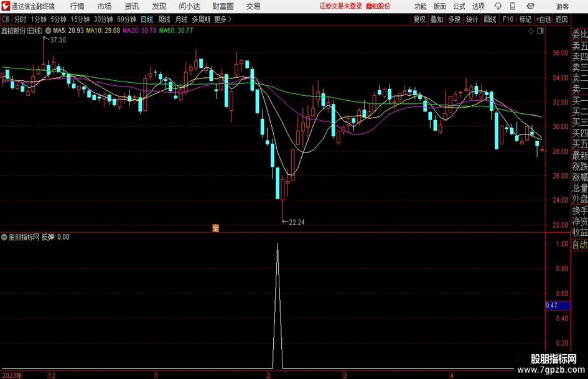Click the 股朋指标网 indicator settings circle icon
The image size is (588, 379).
pyautogui.click(x=4, y=237)
